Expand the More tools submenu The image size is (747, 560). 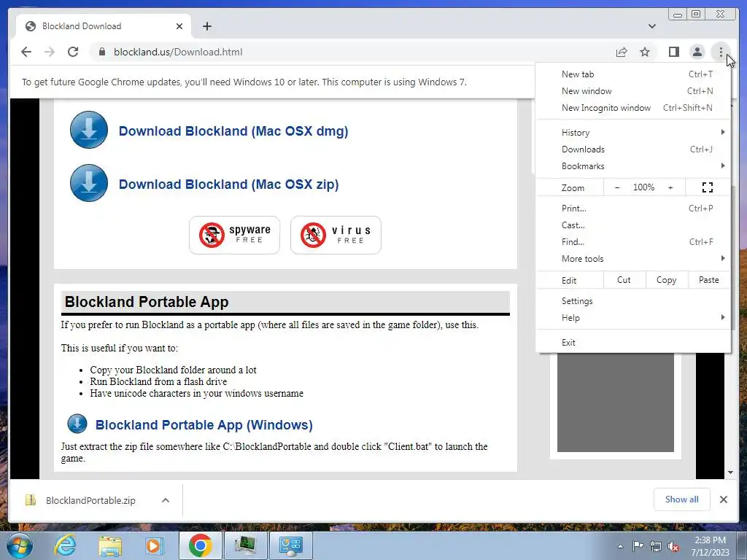[x=633, y=259]
